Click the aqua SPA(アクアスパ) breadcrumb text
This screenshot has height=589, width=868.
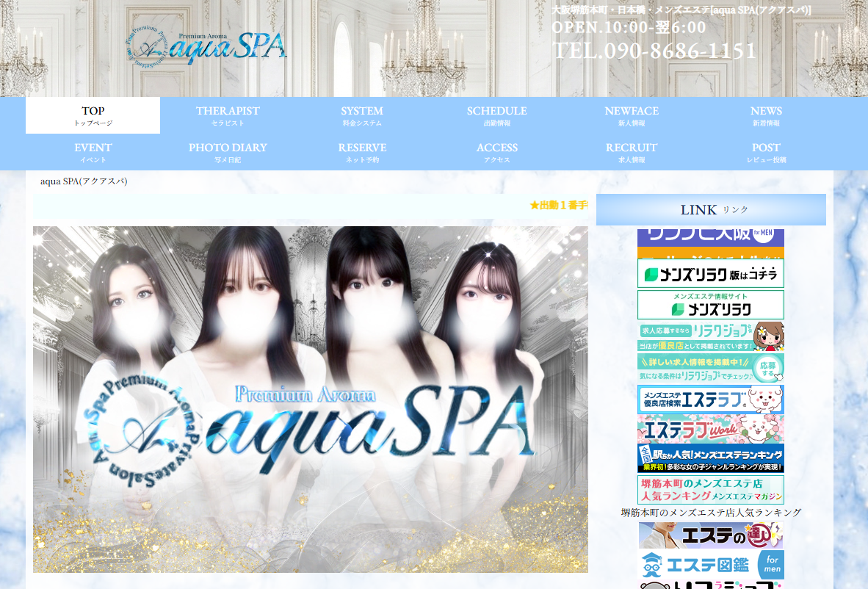click(84, 181)
